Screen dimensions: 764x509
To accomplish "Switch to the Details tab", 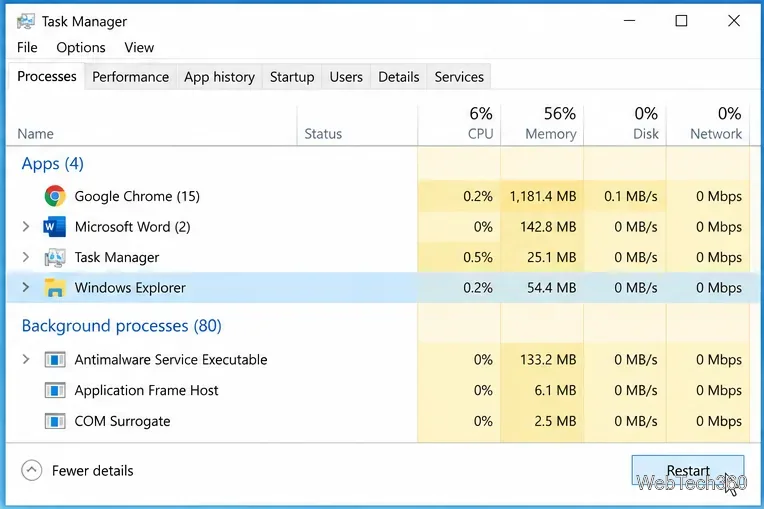I will point(399,77).
